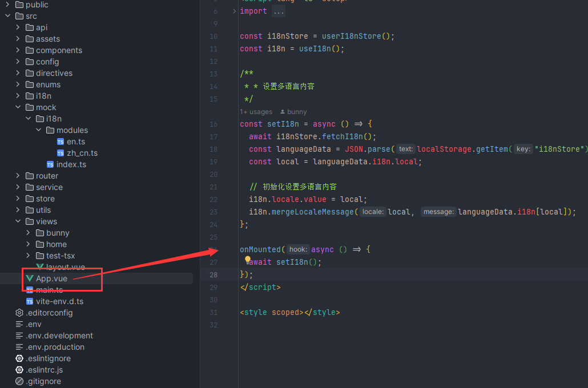Click the service folder icon
The height and width of the screenshot is (388, 588).
30,187
